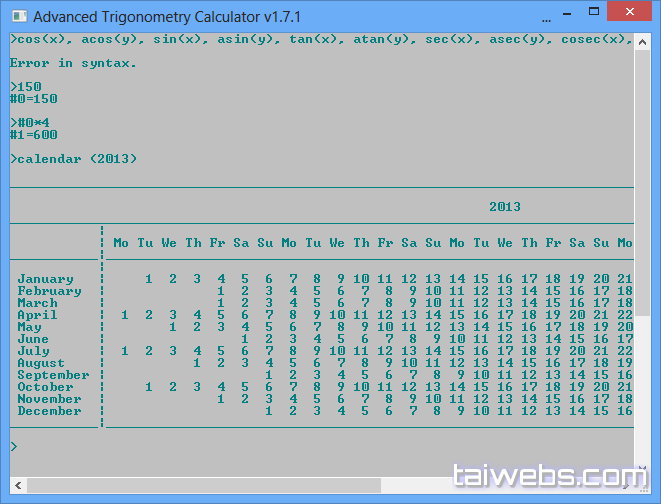Click the window title text in the title bar

coord(166,17)
